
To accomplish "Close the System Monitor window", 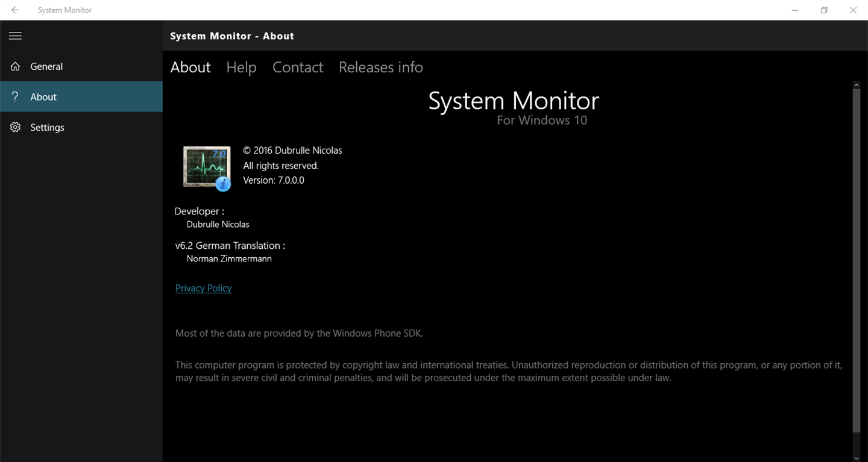I will [853, 10].
